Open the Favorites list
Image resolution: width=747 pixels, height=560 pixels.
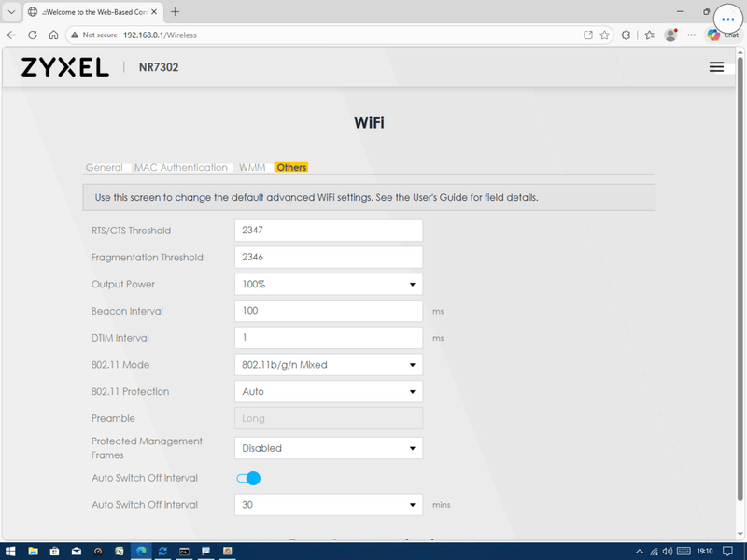(649, 35)
